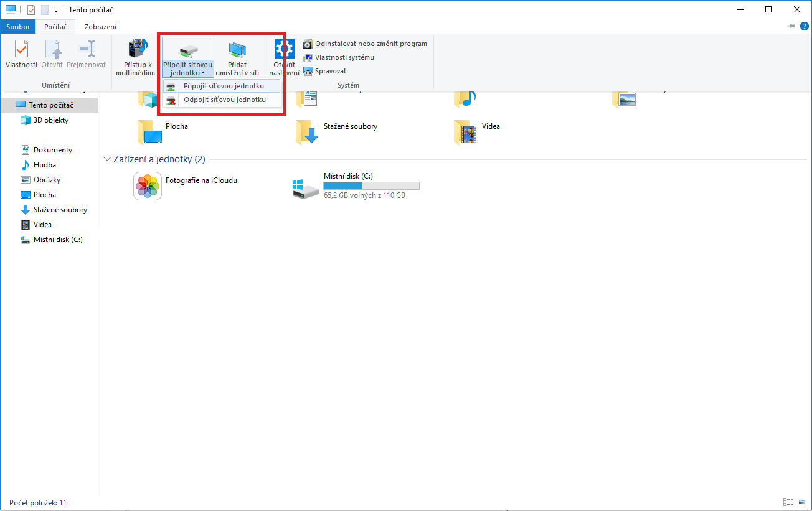This screenshot has height=511, width=812.
Task: Click the status text Počet položek: 11
Action: [38, 502]
